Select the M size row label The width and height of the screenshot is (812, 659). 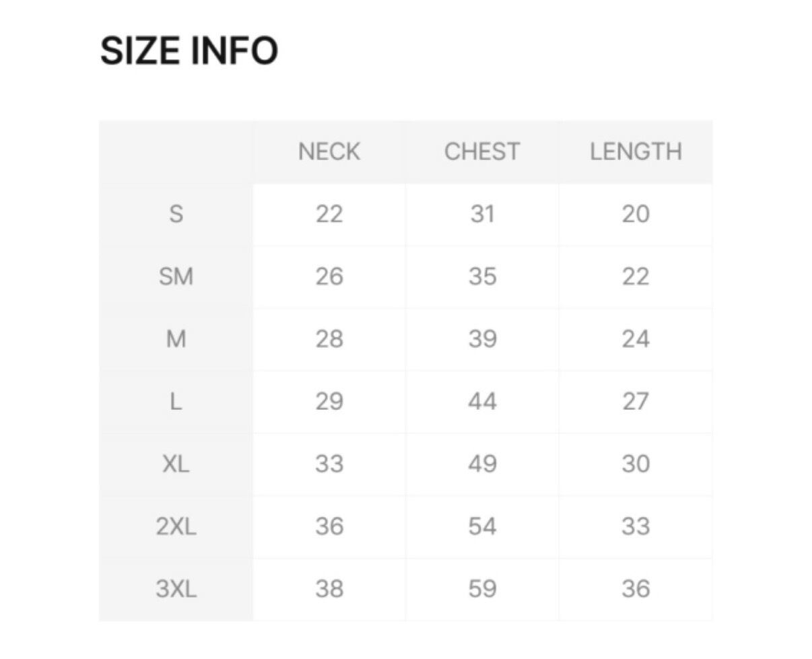pos(176,339)
